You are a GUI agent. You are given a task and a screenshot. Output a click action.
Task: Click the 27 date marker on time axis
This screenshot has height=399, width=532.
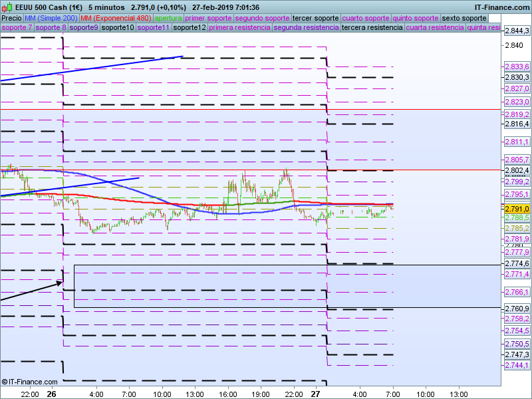[317, 394]
